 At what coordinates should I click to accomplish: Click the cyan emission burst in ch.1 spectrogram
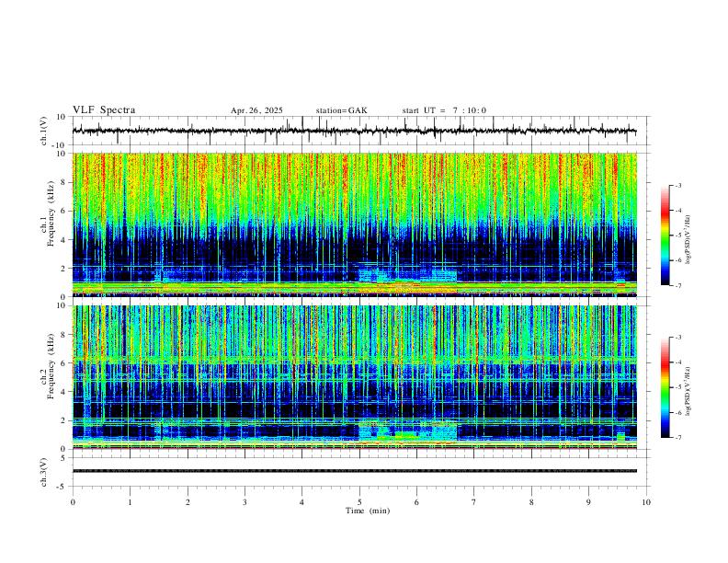click(406, 275)
